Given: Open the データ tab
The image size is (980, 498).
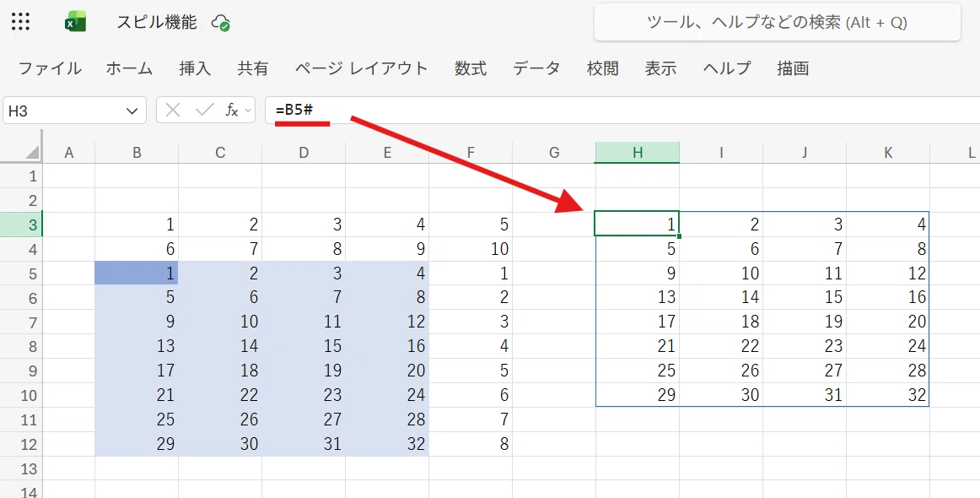Looking at the screenshot, I should point(536,68).
